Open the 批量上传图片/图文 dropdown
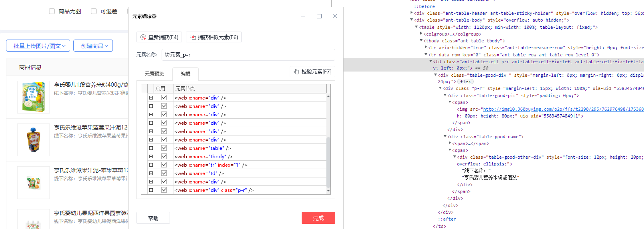 [38, 46]
